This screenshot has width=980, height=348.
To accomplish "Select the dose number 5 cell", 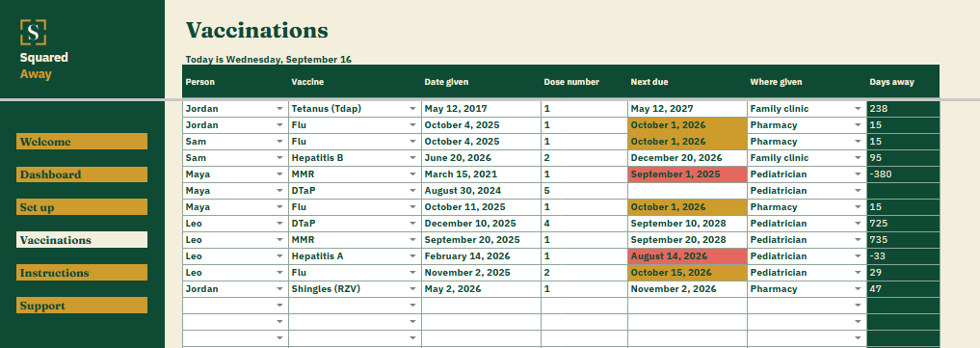I will coord(584,191).
